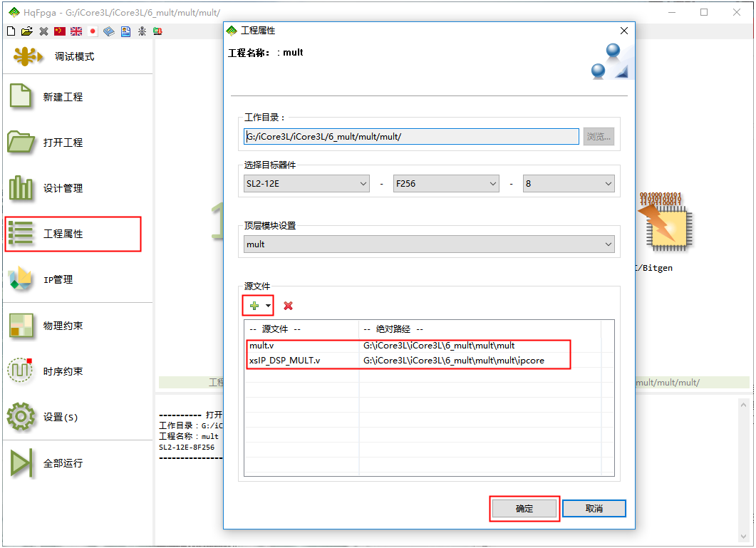Click the 取消 button to cancel
This screenshot has width=756, height=548.
(594, 509)
